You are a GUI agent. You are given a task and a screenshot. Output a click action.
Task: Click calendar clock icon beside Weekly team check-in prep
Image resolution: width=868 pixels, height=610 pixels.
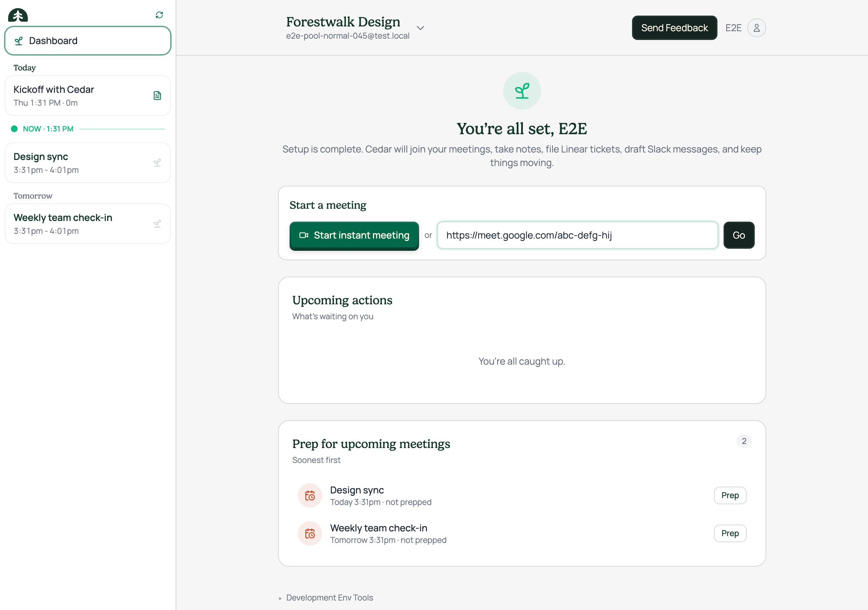(310, 533)
